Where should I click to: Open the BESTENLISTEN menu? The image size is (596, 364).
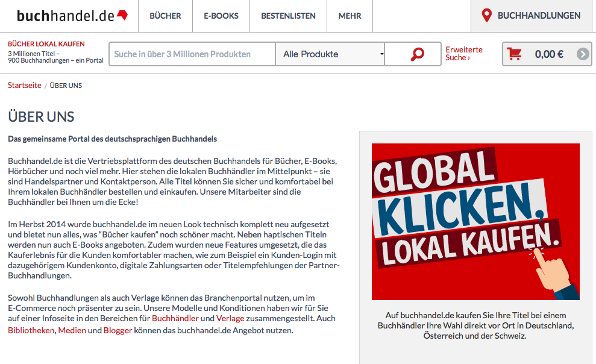point(288,16)
